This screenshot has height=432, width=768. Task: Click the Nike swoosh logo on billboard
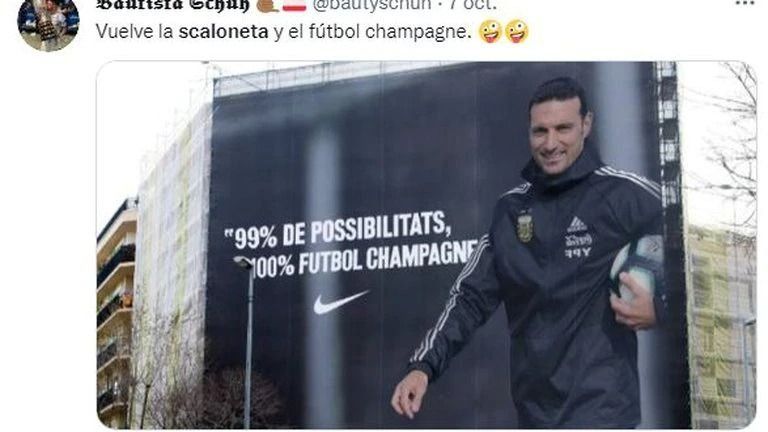coord(340,302)
